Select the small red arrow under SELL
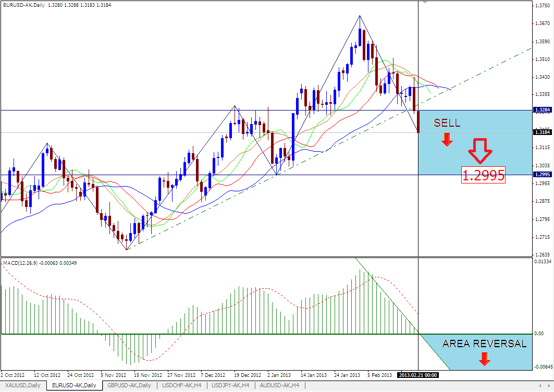554x392 pixels. 447,139
